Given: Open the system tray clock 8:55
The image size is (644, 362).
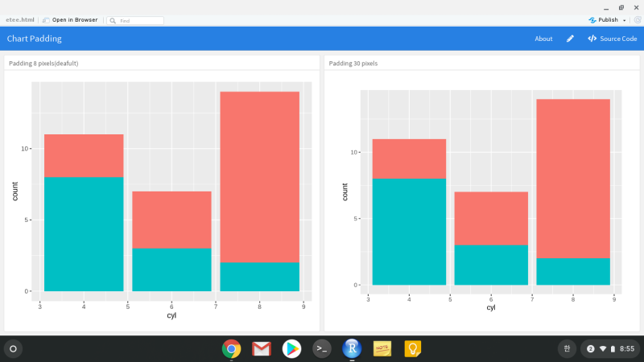Looking at the screenshot, I should tap(627, 349).
